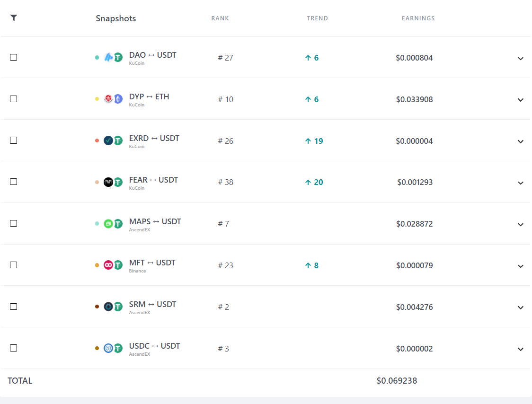Open the filter funnel icon

pyautogui.click(x=14, y=18)
